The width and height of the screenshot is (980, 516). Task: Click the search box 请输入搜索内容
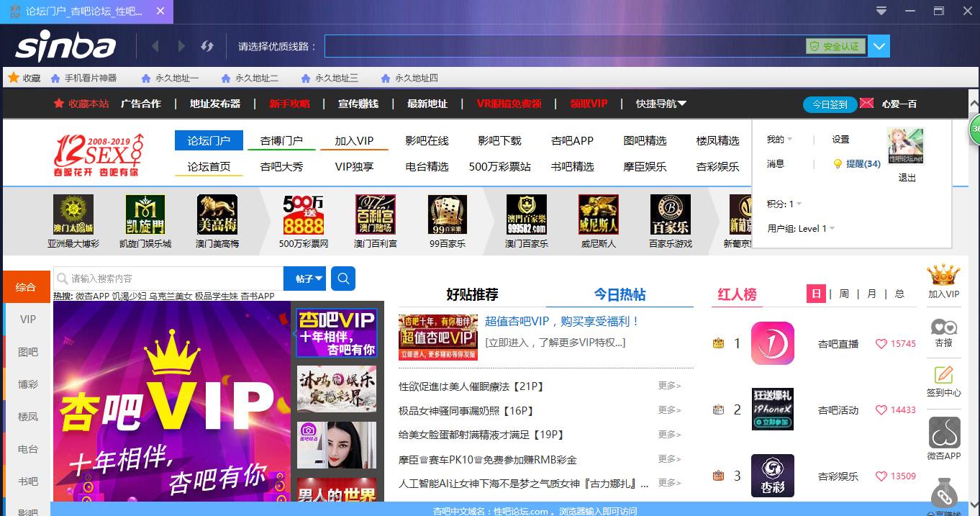coord(168,279)
